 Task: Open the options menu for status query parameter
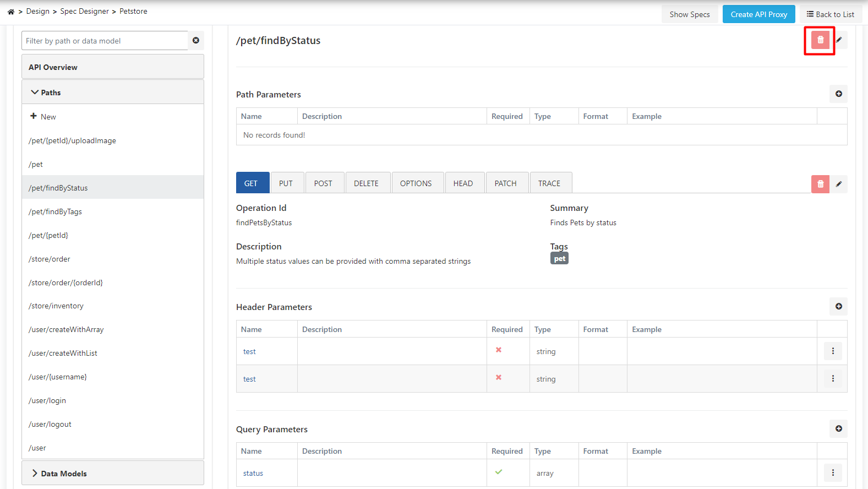coord(833,473)
